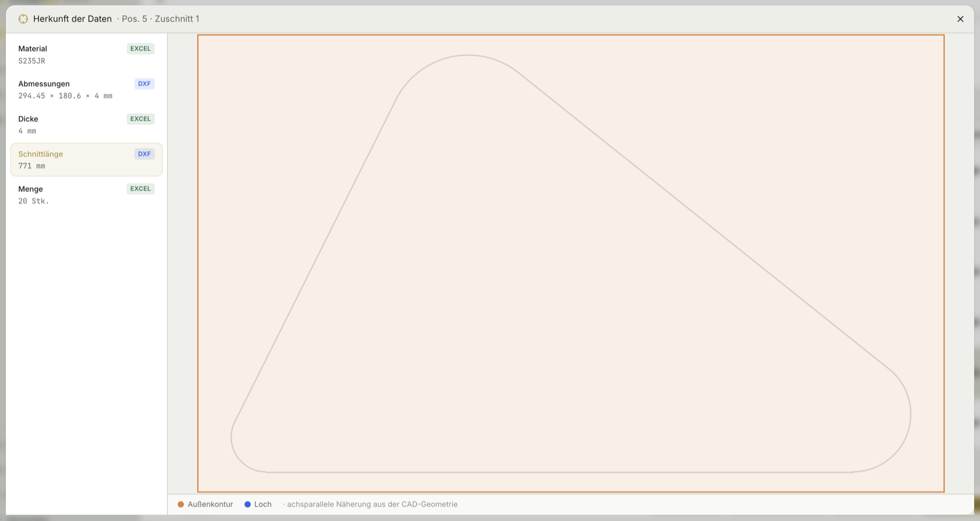The height and width of the screenshot is (521, 980).
Task: Click the Loch legend label
Action: (x=263, y=504)
